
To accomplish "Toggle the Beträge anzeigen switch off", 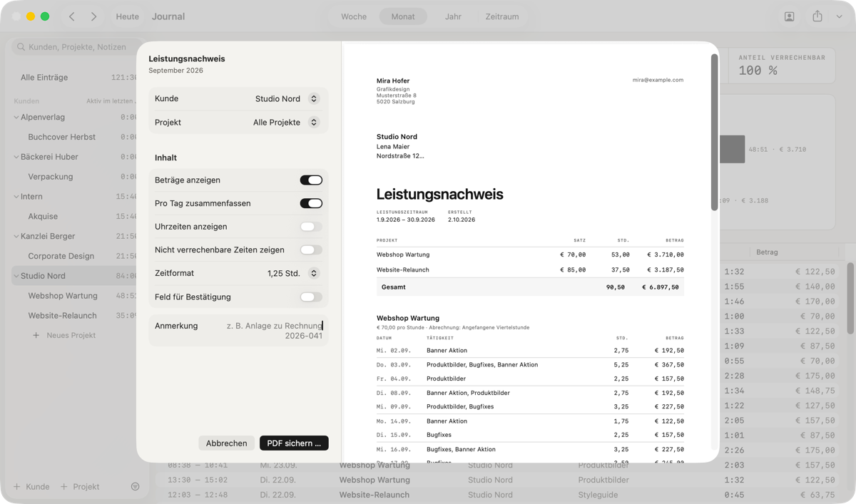I will (x=311, y=180).
